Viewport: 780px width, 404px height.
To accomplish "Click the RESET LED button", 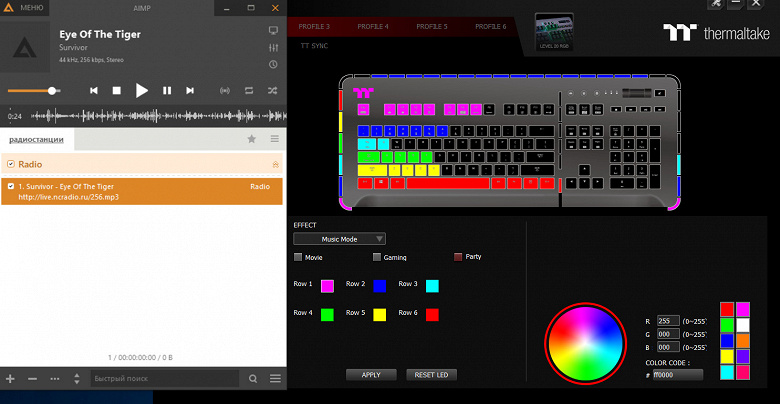I will (x=431, y=375).
